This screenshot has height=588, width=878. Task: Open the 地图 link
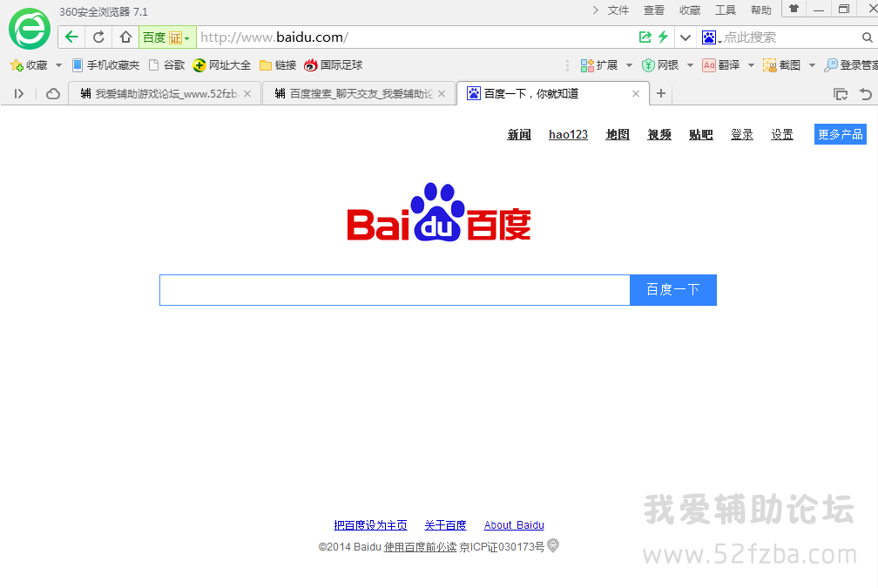click(x=618, y=134)
